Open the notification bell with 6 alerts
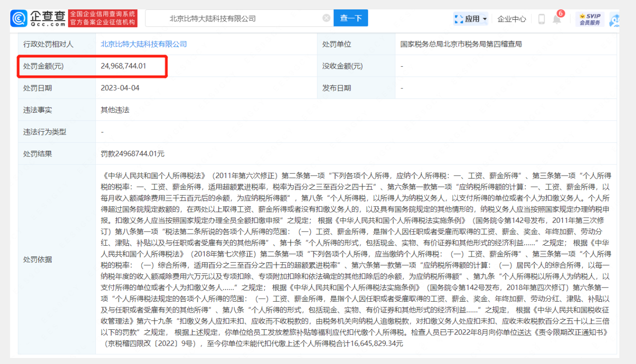The height and width of the screenshot is (364, 636). pos(557,19)
